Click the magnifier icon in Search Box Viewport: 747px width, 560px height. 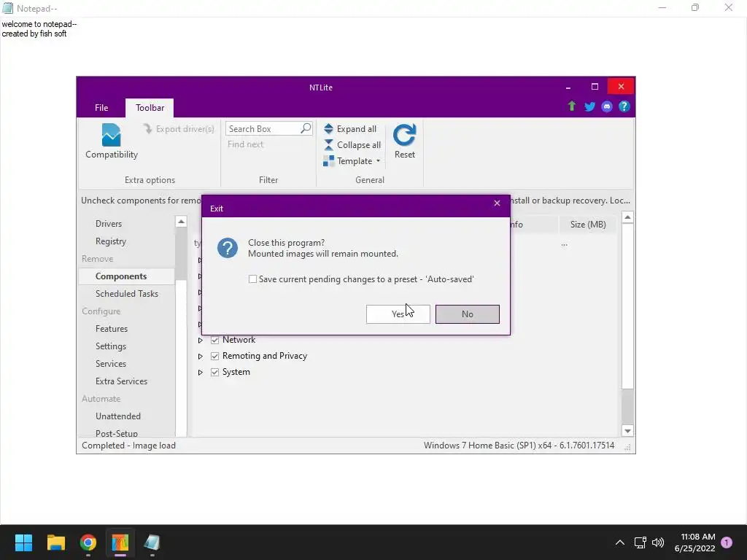coord(306,128)
